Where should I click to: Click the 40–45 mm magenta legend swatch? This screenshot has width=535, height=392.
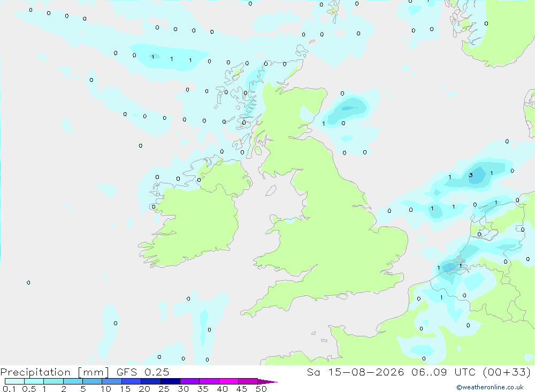tap(228, 381)
